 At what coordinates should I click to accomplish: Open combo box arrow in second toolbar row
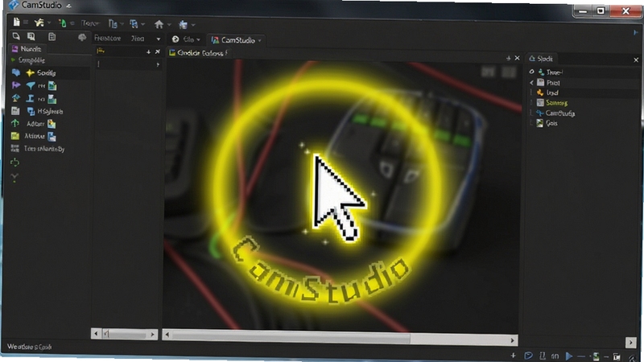(x=158, y=39)
